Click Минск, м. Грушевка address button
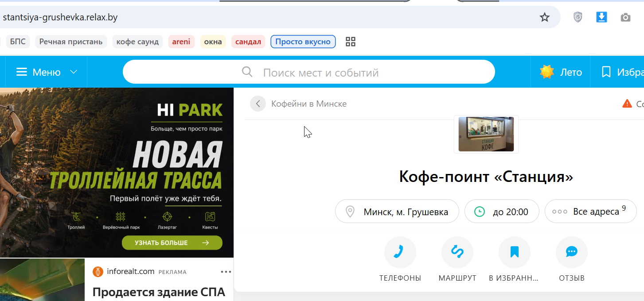 pos(397,211)
